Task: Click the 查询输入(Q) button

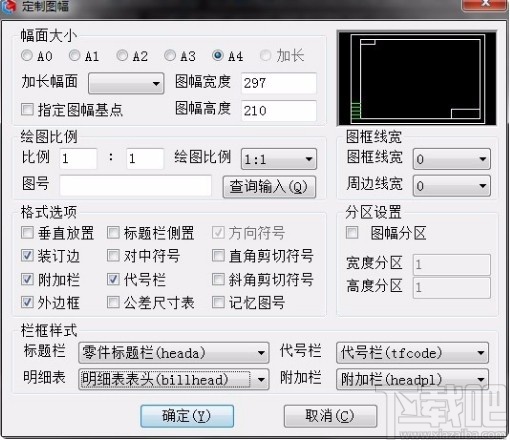Action: click(269, 187)
